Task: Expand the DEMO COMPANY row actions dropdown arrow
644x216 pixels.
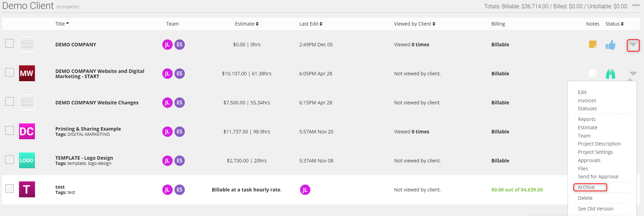Action: (x=633, y=45)
